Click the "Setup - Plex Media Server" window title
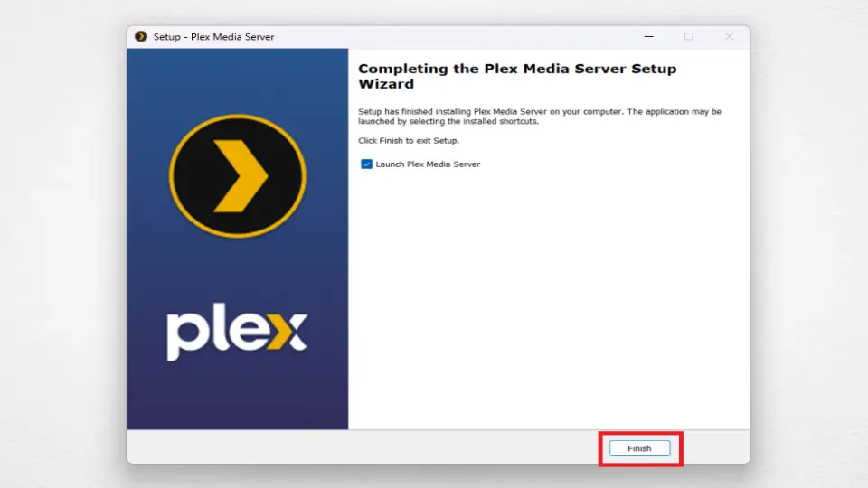 (214, 37)
